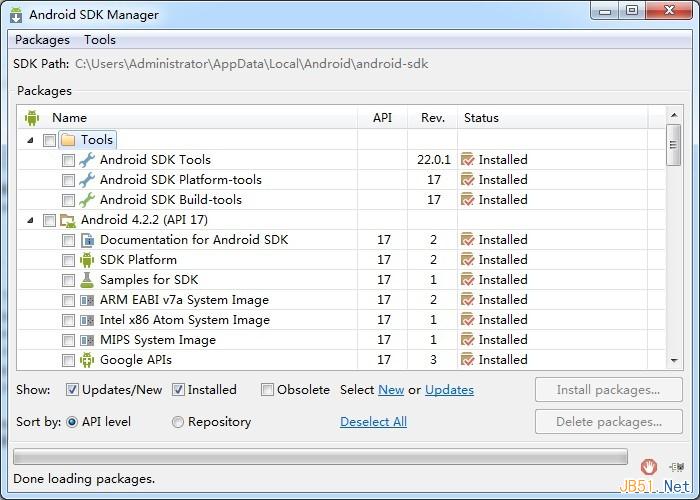The height and width of the screenshot is (500, 700).
Task: Open the Packages menu
Action: [x=42, y=40]
